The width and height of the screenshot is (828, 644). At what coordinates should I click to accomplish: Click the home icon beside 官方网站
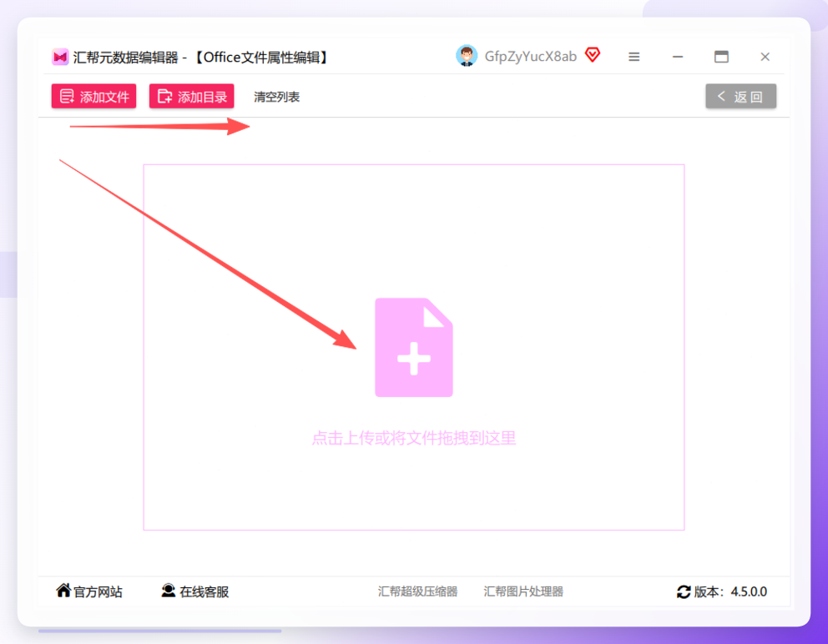(x=63, y=590)
